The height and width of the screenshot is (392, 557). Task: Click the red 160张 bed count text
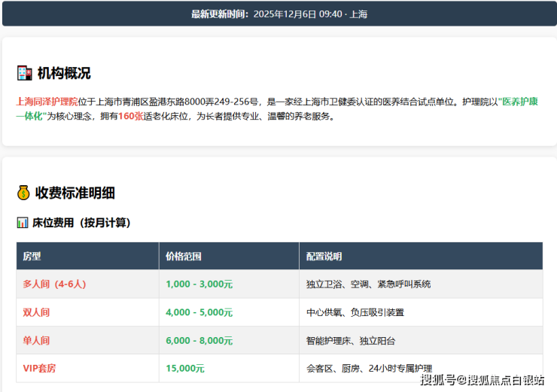[131, 117]
